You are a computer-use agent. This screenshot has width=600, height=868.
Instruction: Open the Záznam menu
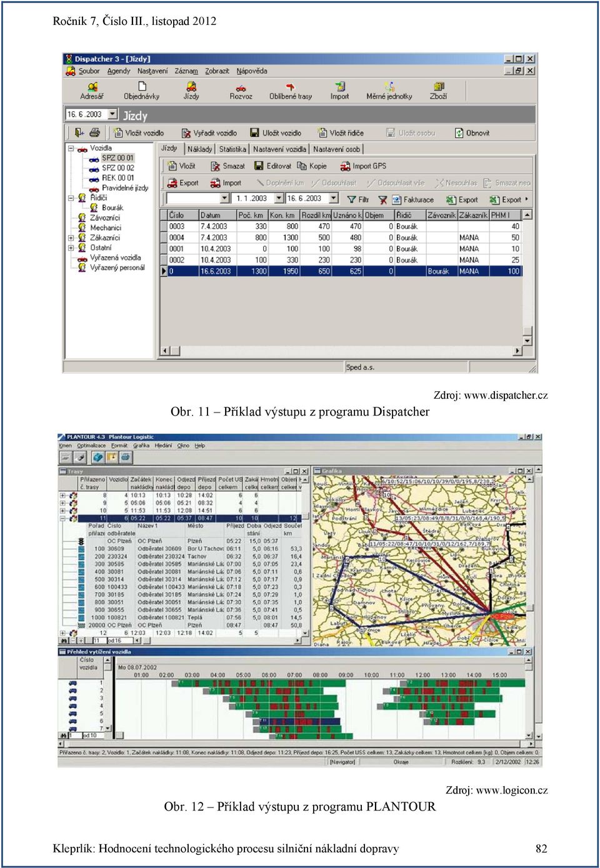point(186,71)
